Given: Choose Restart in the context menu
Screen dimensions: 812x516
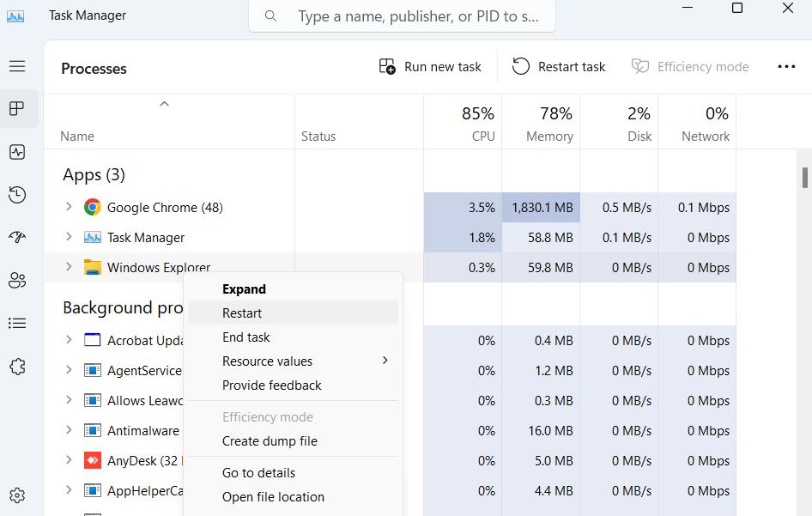Looking at the screenshot, I should click(293, 313).
